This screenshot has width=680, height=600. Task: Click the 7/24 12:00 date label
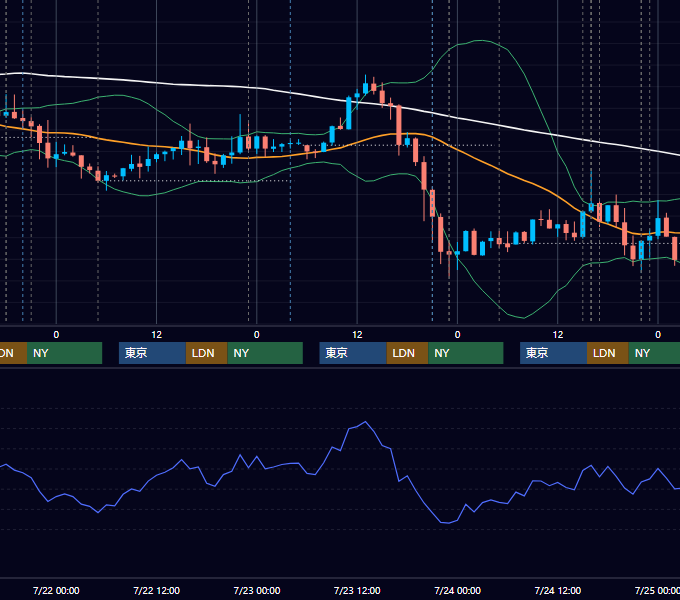click(x=558, y=590)
